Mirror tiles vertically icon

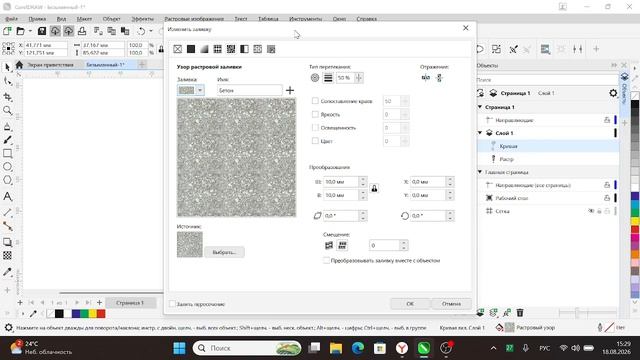[440, 78]
